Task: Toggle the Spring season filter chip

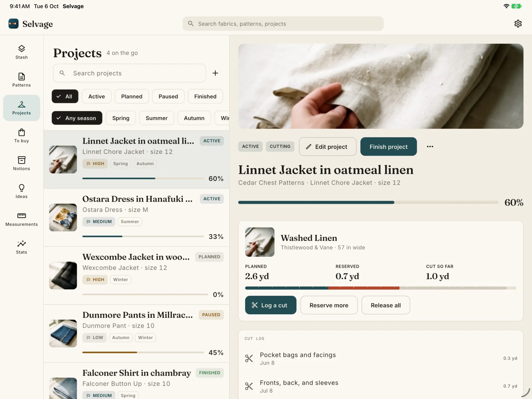Action: coord(121,118)
